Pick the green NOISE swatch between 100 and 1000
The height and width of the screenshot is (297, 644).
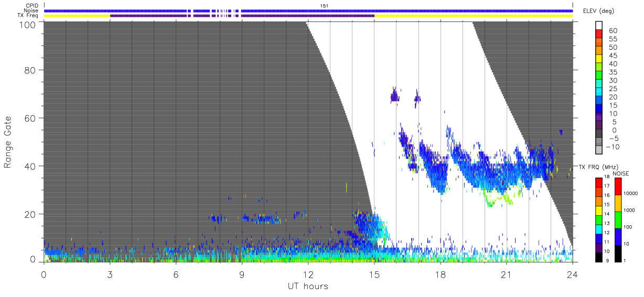click(x=618, y=220)
